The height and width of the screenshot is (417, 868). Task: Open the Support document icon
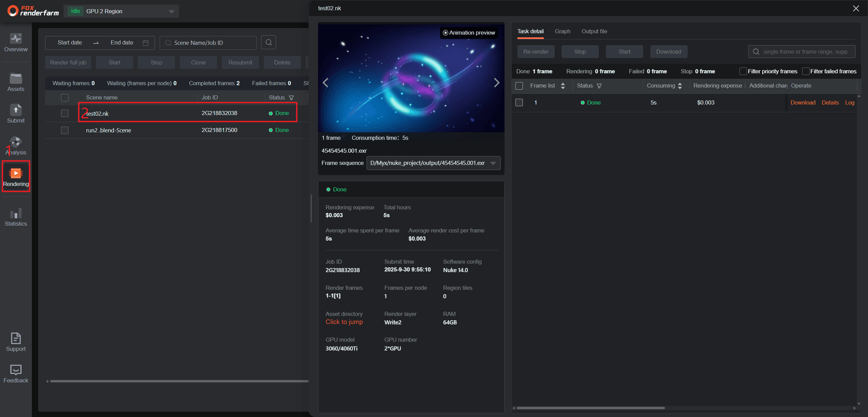(16, 338)
